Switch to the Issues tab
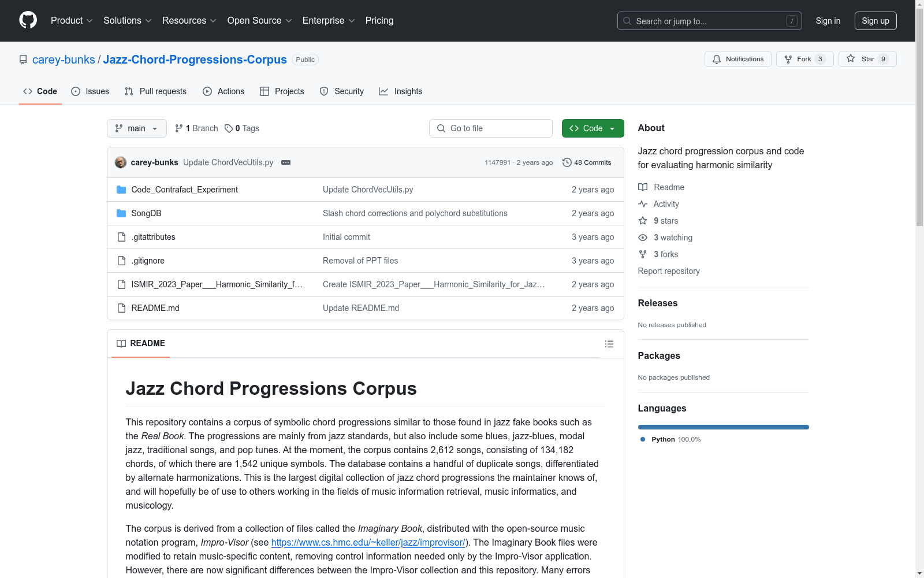Screen dimensions: 924x578 pos(90,91)
